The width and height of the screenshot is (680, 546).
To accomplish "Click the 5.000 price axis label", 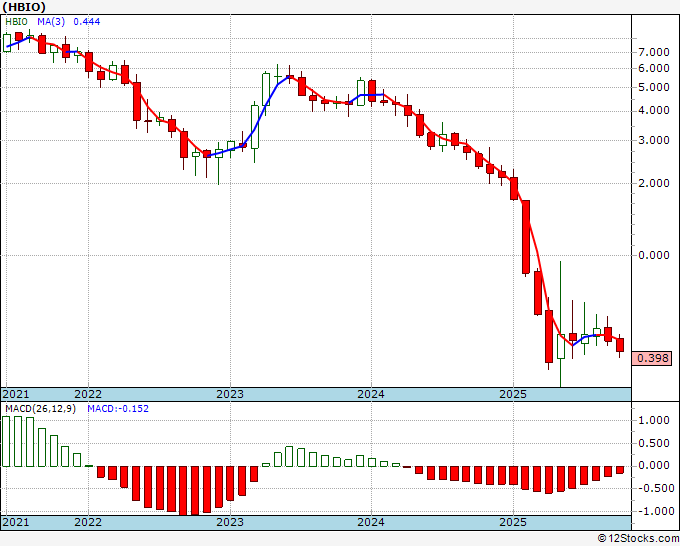I will pyautogui.click(x=654, y=88).
